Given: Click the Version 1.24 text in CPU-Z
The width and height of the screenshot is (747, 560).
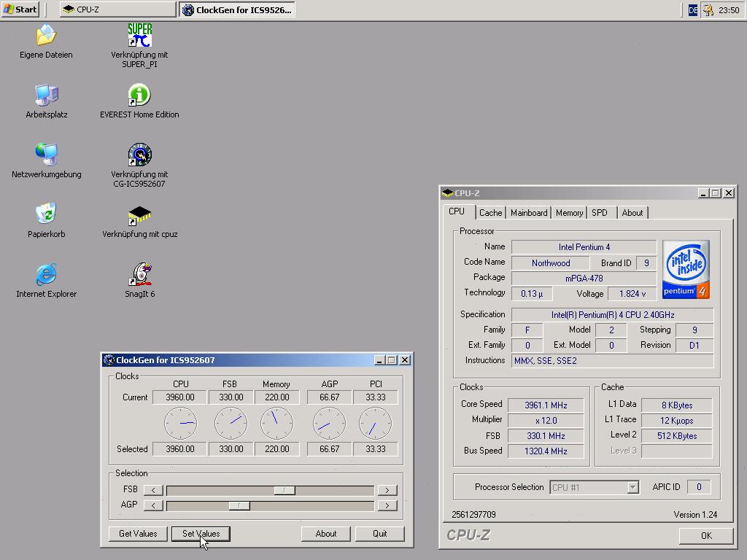Looking at the screenshot, I should [x=695, y=514].
